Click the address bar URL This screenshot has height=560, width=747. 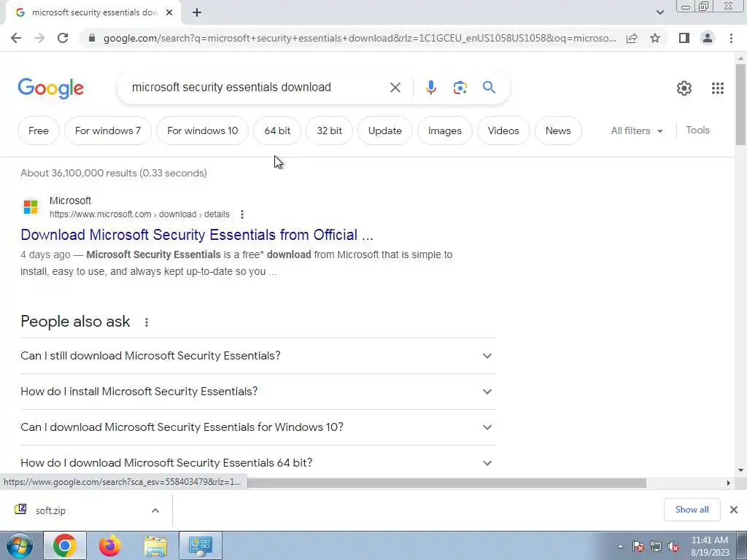(360, 38)
